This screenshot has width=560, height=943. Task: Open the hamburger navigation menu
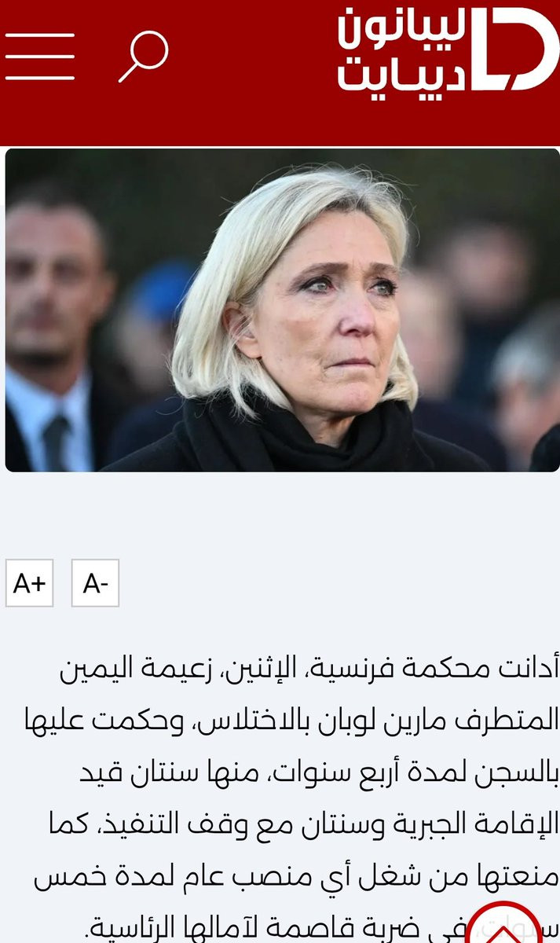[39, 57]
